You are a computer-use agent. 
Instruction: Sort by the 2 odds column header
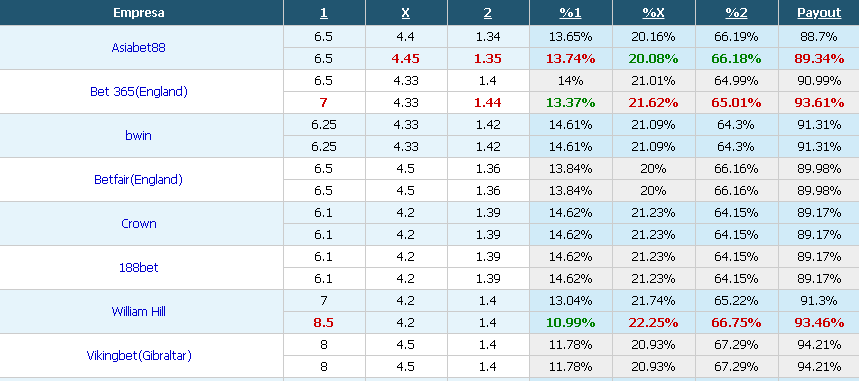pos(488,13)
